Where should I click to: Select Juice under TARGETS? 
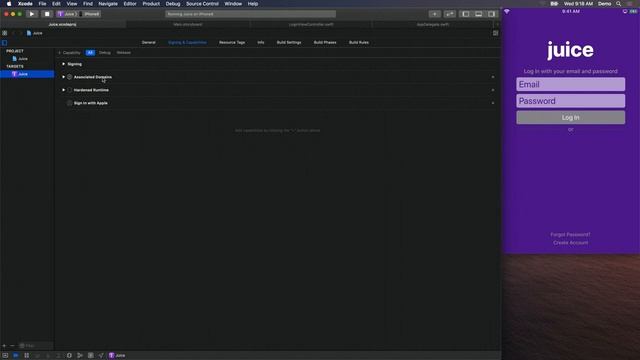(27, 74)
